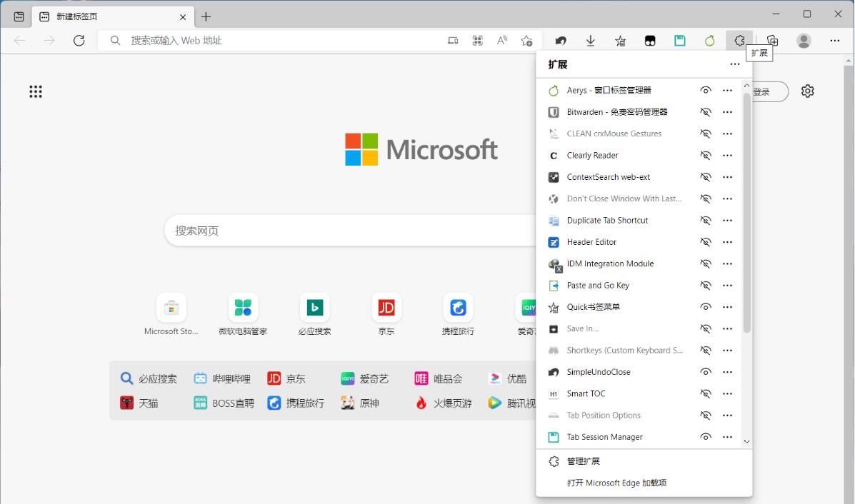Open the page settings gear icon

(x=808, y=91)
